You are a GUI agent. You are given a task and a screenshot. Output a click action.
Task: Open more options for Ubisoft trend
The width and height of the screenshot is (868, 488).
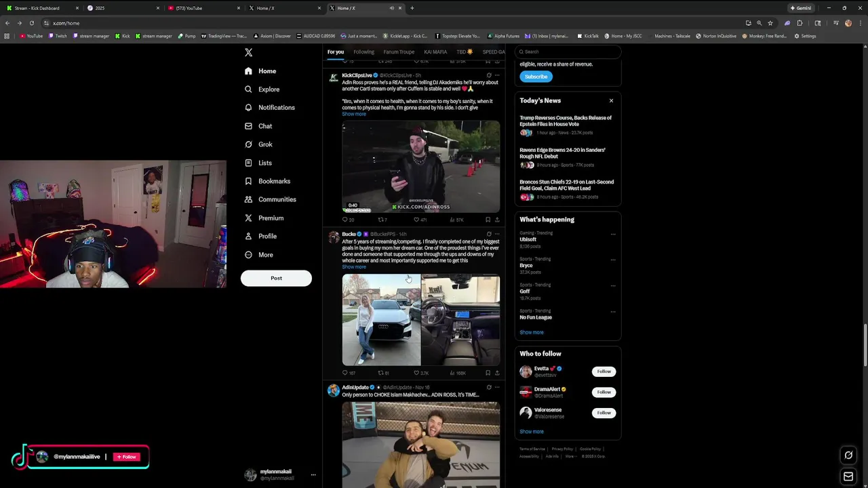coord(613,235)
